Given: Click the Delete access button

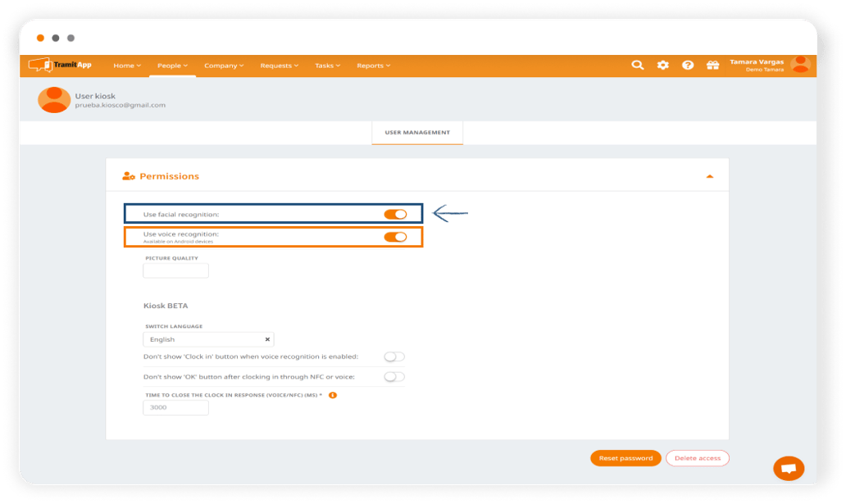Looking at the screenshot, I should pyautogui.click(x=697, y=458).
